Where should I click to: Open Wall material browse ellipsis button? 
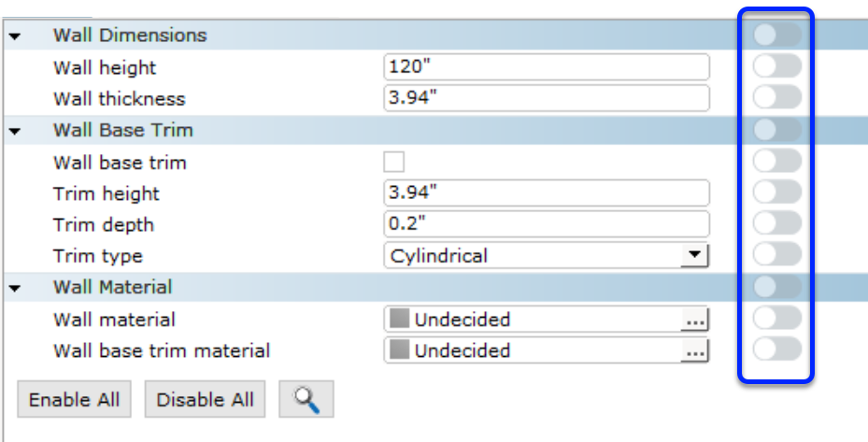[695, 320]
